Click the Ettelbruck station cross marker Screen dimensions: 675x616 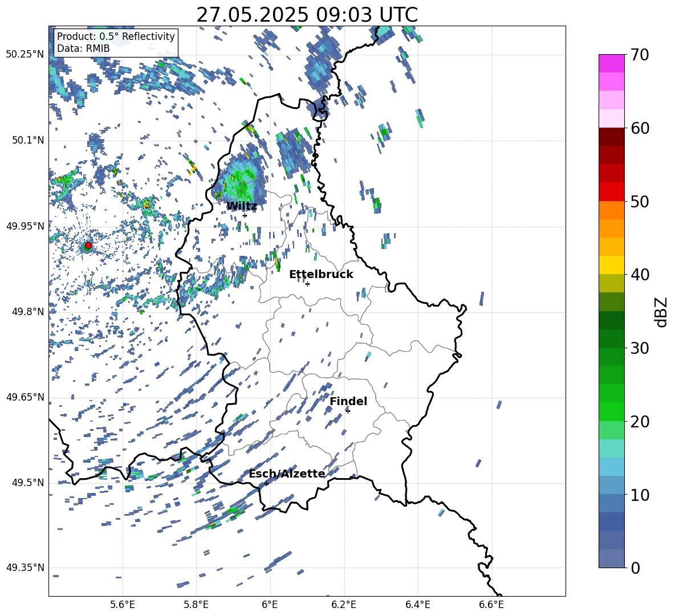click(x=307, y=284)
